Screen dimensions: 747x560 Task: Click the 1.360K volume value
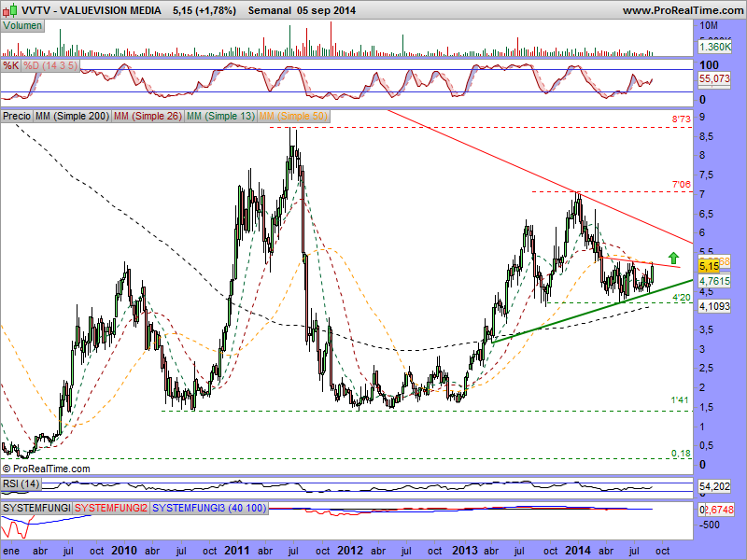pos(714,47)
